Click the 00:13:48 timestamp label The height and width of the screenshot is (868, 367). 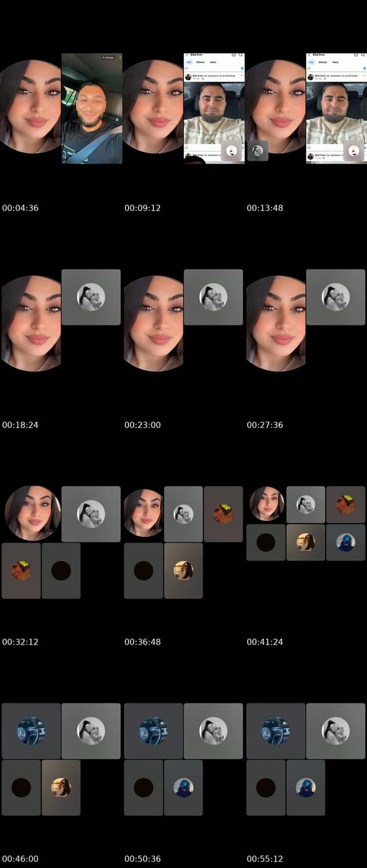265,208
